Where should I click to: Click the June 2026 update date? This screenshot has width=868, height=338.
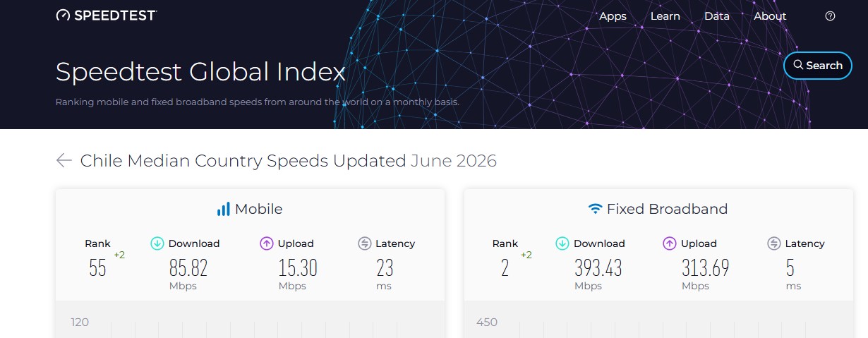(x=454, y=161)
